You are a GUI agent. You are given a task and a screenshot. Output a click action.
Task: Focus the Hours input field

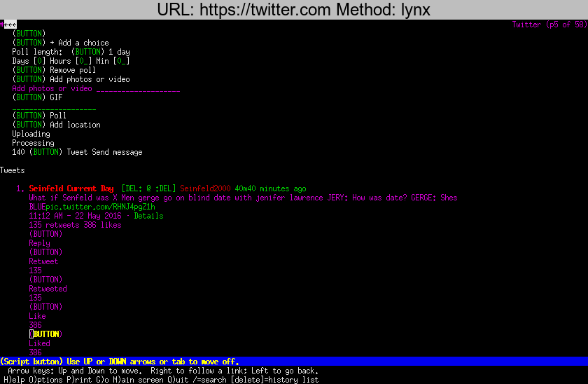83,61
